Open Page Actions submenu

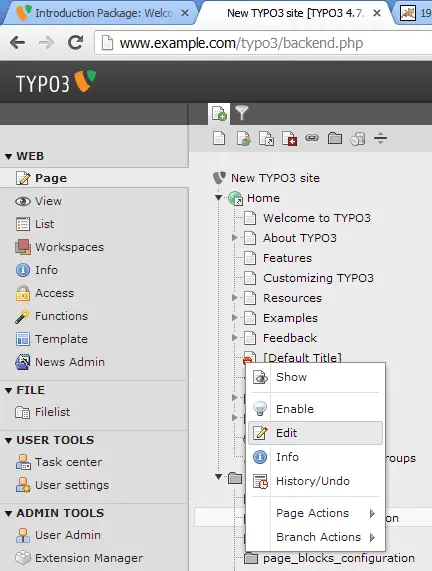315,513
